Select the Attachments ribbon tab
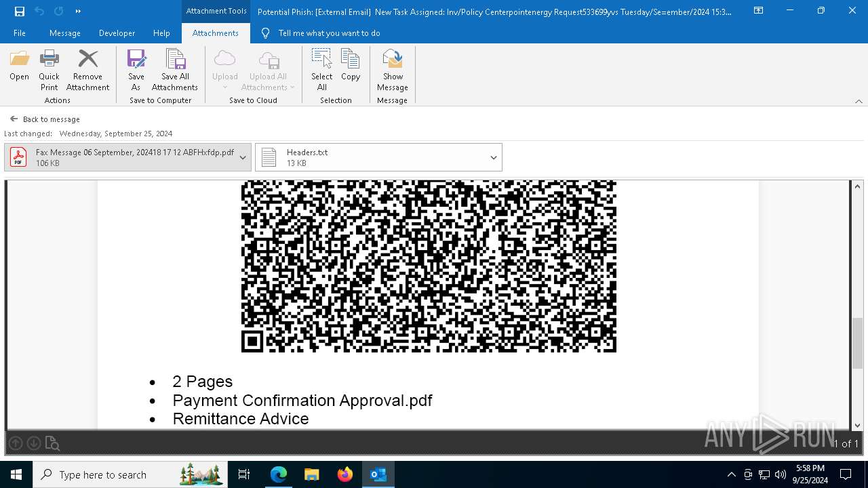Image resolution: width=868 pixels, height=488 pixels. [216, 33]
